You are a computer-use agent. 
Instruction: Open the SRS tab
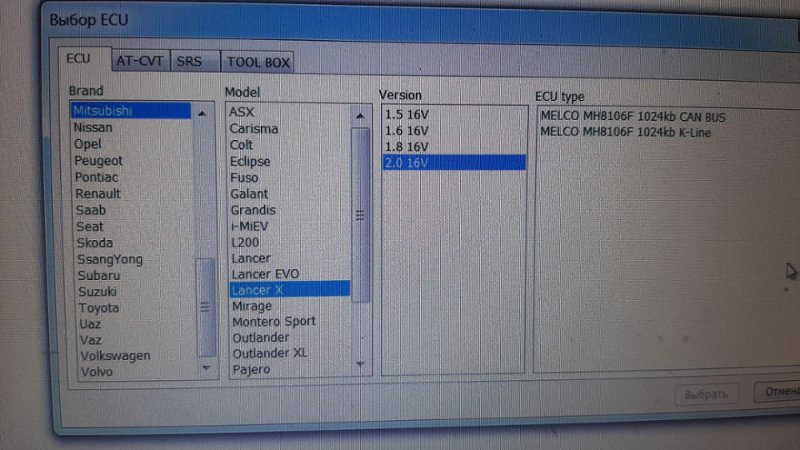(195, 62)
